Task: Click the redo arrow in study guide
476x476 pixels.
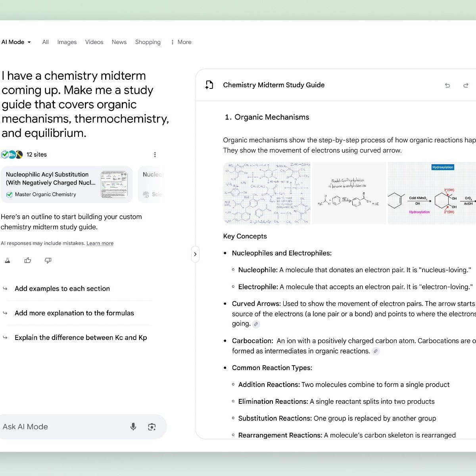Action: pyautogui.click(x=466, y=85)
